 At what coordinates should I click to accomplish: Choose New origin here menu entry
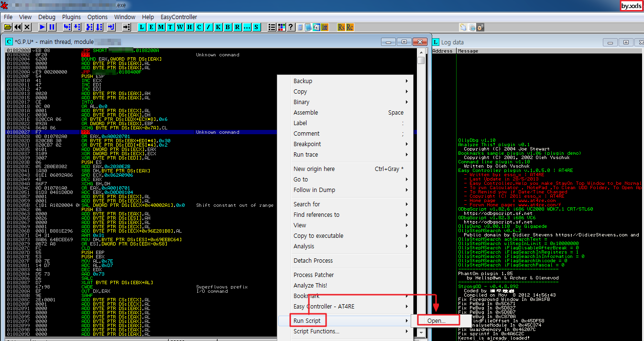click(x=345, y=169)
